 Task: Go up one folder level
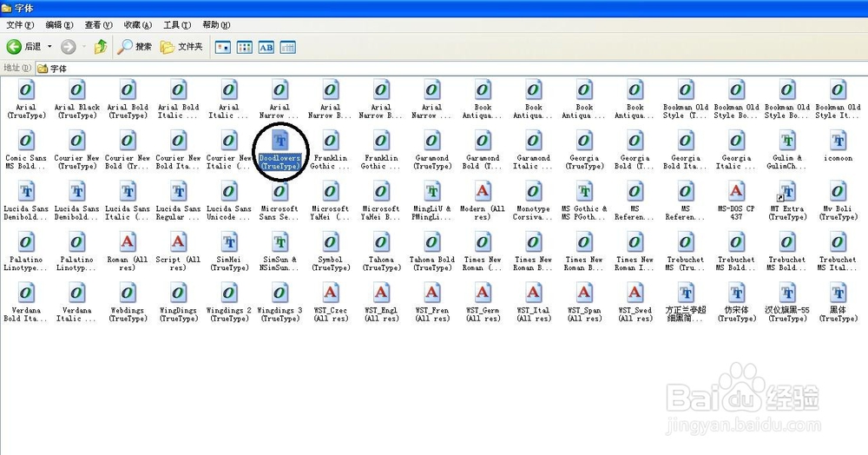(101, 47)
